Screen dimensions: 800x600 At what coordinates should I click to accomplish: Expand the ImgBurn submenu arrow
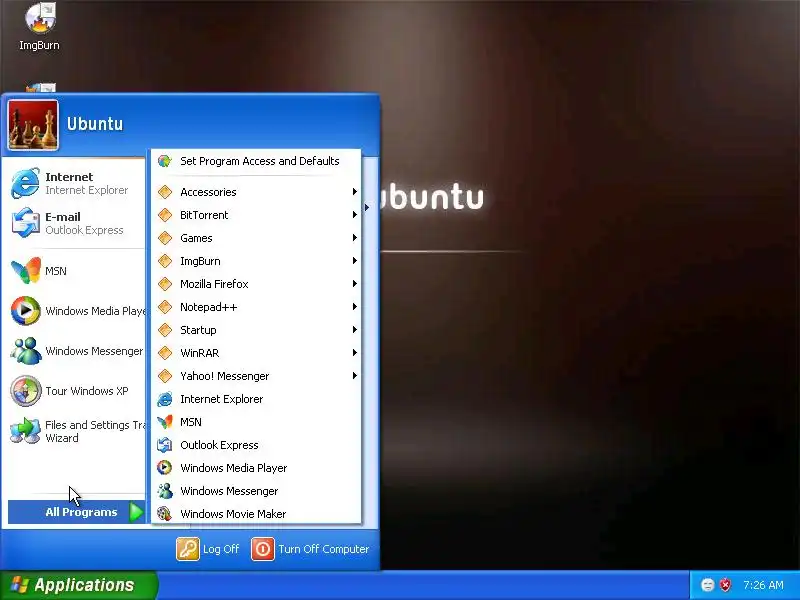(355, 261)
